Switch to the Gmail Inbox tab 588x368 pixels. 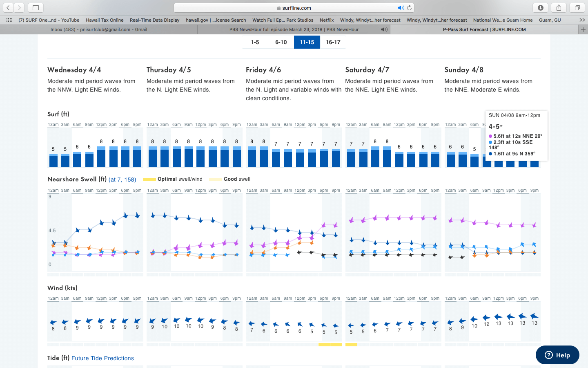pyautogui.click(x=99, y=29)
